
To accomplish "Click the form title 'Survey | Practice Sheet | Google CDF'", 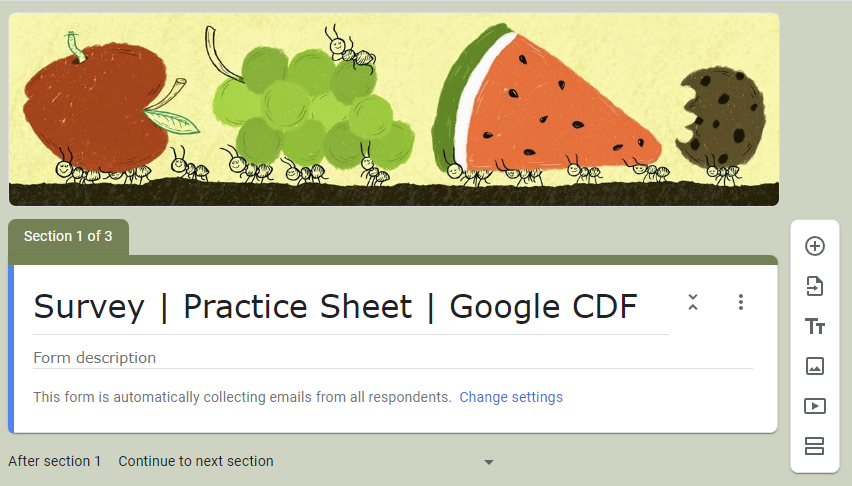I will point(336,307).
